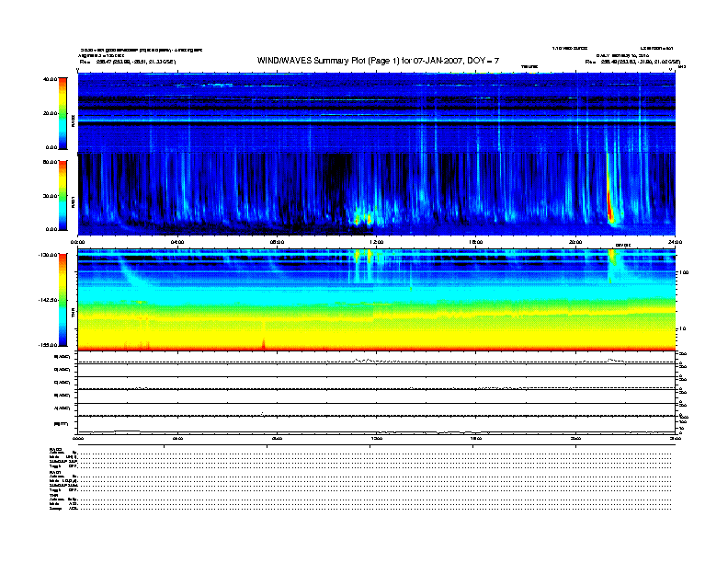Image resolution: width=728 pixels, height=563 pixels.
Task: Click the WIND/WAVES Summary Plot title
Action: click(378, 61)
